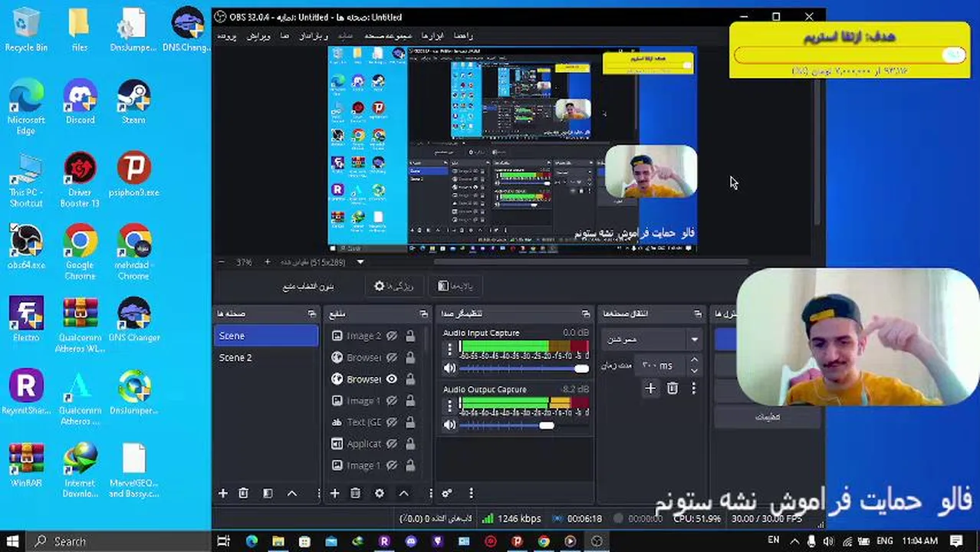Float the Sources dock panel icon

click(x=423, y=314)
